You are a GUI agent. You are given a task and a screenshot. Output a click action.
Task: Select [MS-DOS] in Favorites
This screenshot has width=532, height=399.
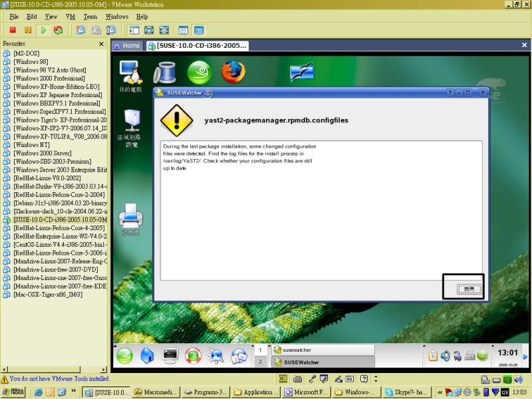pyautogui.click(x=27, y=54)
